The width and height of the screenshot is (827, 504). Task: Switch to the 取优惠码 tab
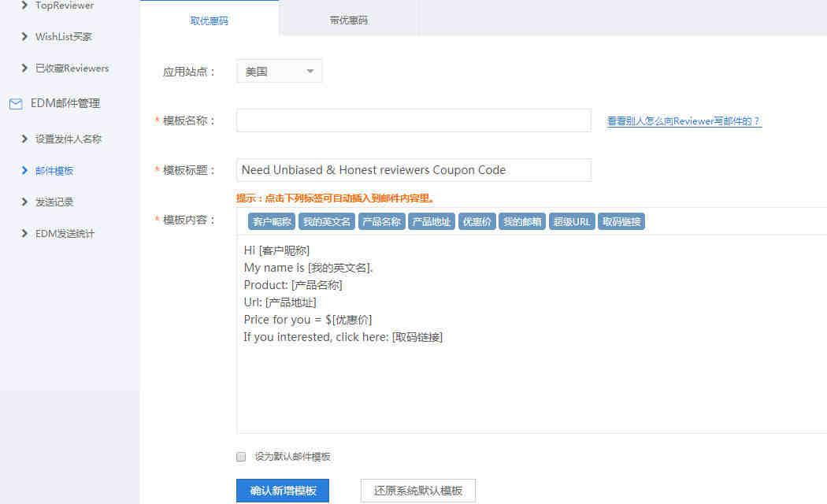210,20
